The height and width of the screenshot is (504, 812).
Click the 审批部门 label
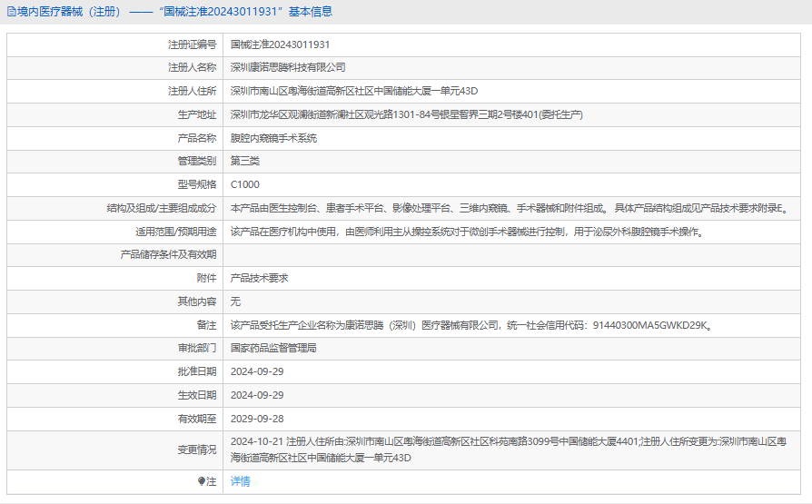click(x=197, y=348)
